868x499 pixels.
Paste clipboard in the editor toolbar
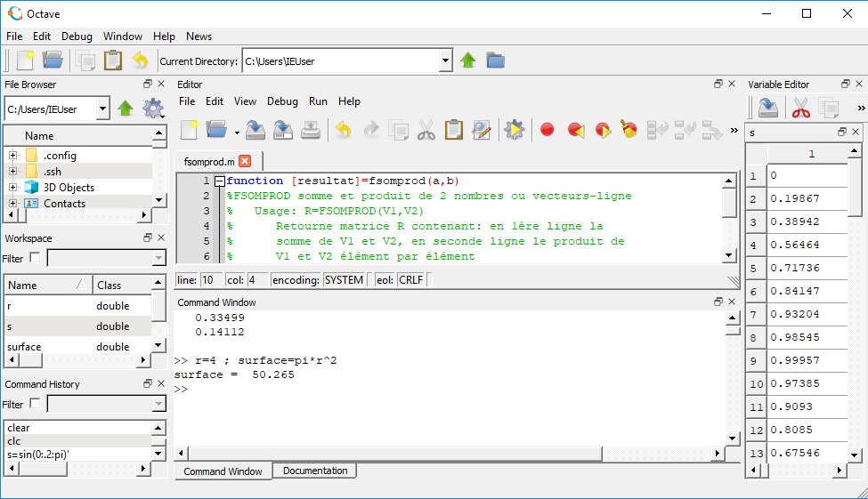tap(454, 130)
